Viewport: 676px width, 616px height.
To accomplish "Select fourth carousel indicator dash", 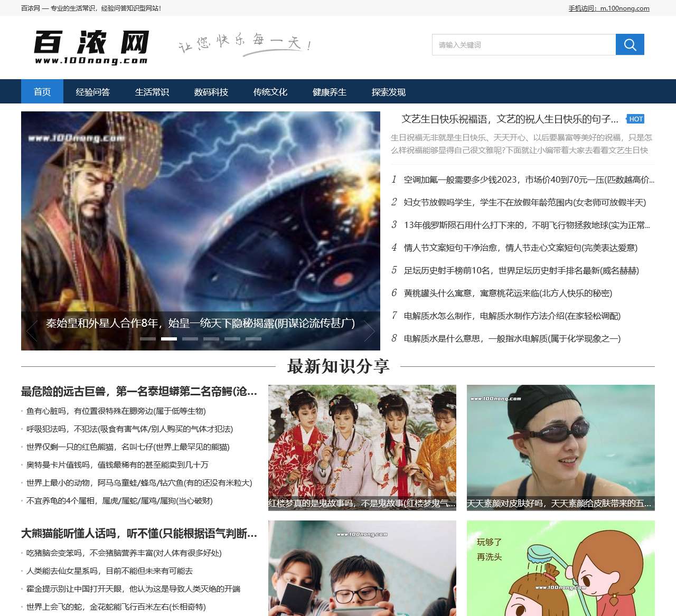I will coord(211,339).
